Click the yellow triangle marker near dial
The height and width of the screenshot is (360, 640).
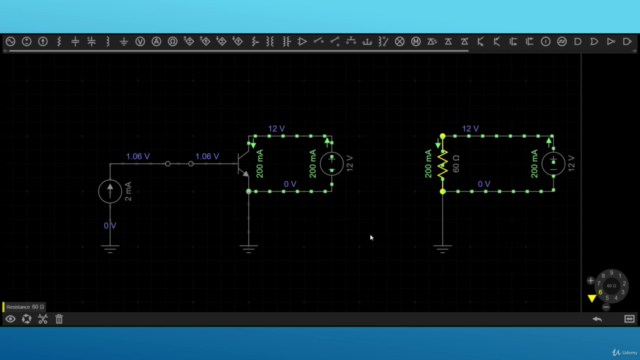pos(592,298)
